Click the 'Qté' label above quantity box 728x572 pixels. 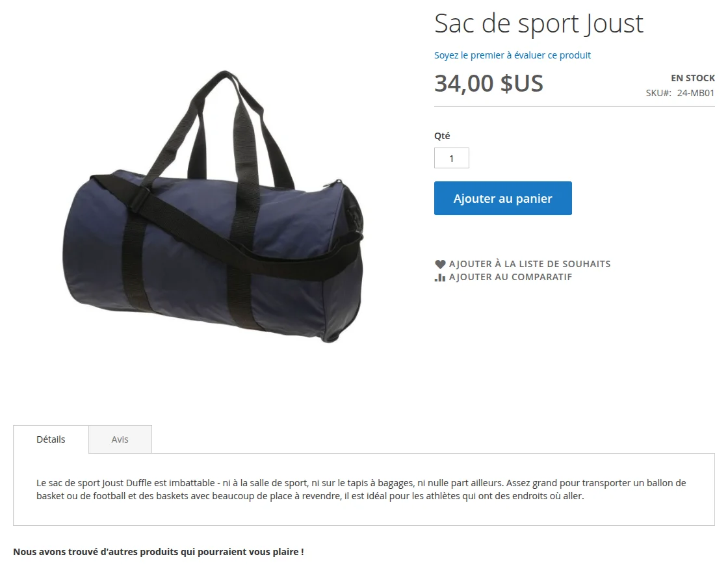[x=442, y=136]
